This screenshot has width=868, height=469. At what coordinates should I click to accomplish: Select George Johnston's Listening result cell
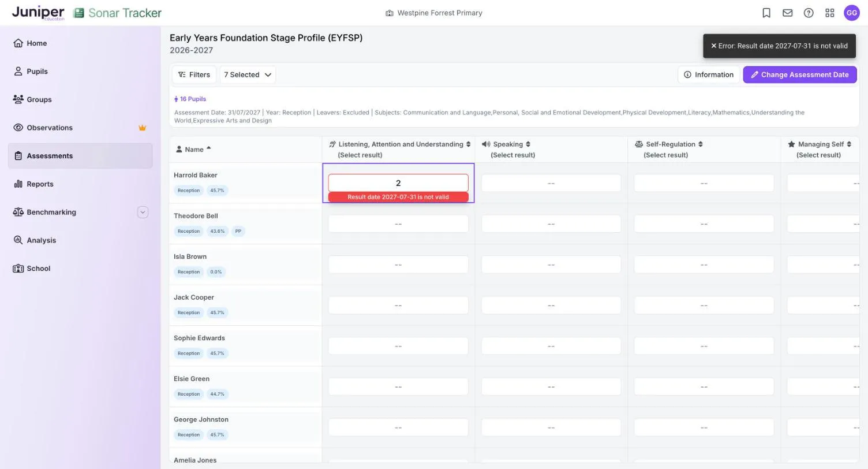click(398, 427)
